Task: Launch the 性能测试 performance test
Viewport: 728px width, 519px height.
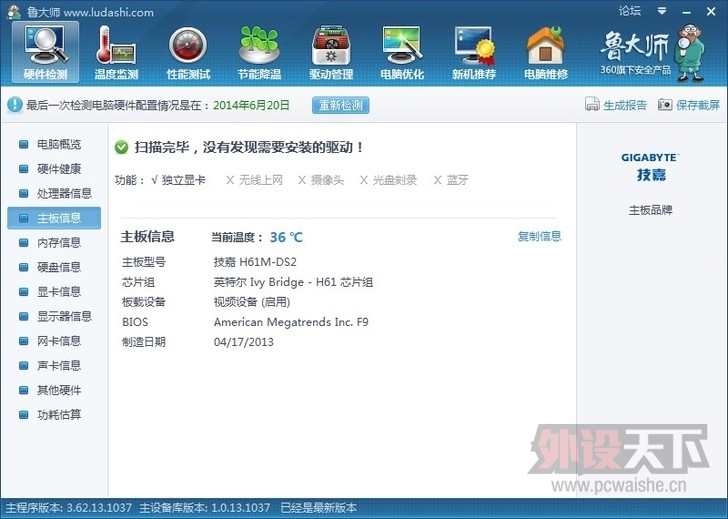Action: pyautogui.click(x=188, y=52)
